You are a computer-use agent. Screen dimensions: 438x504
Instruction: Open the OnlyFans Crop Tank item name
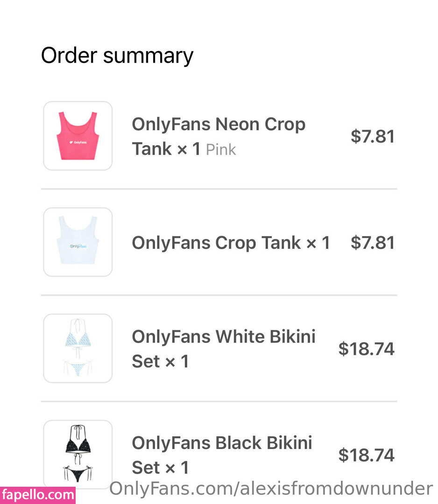click(216, 243)
